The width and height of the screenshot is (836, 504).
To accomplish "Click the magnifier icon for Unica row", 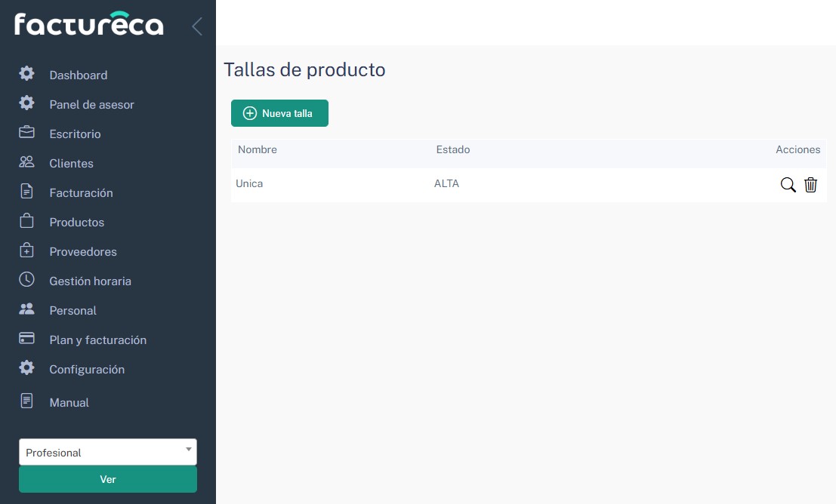I will 788,185.
